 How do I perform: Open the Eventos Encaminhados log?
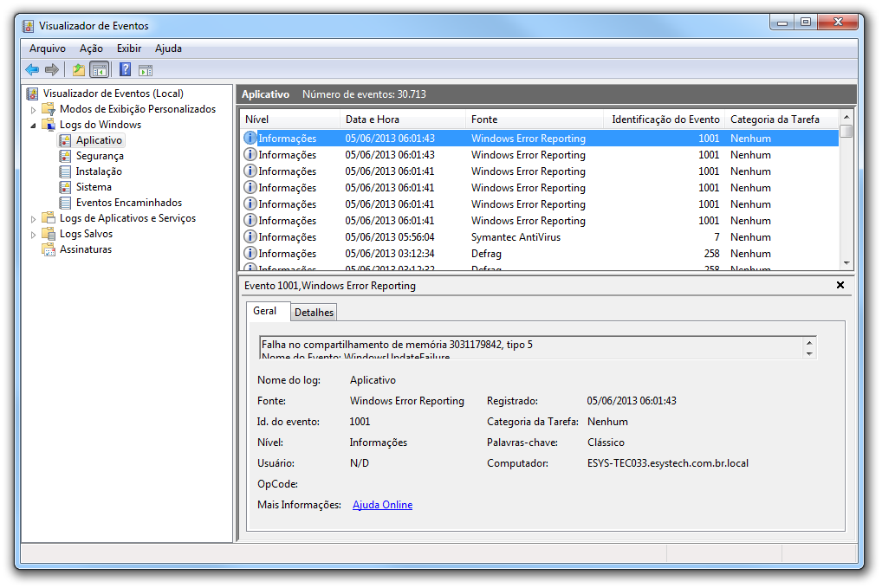point(129,203)
